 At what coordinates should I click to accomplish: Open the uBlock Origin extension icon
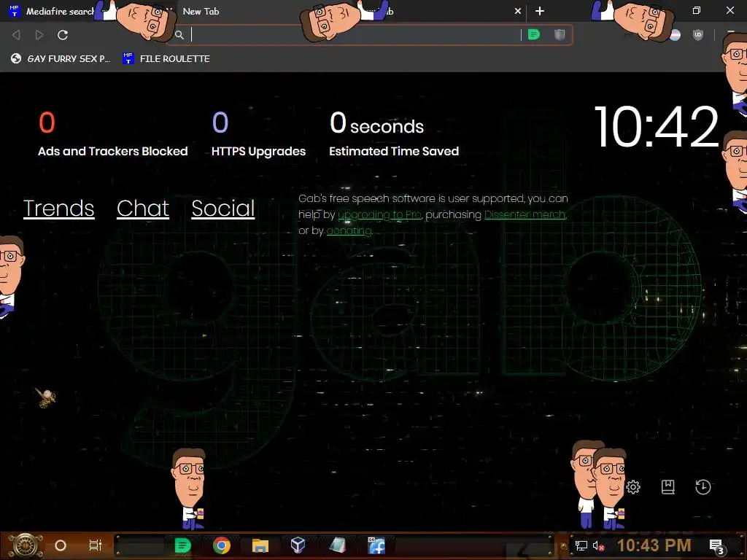(x=698, y=35)
